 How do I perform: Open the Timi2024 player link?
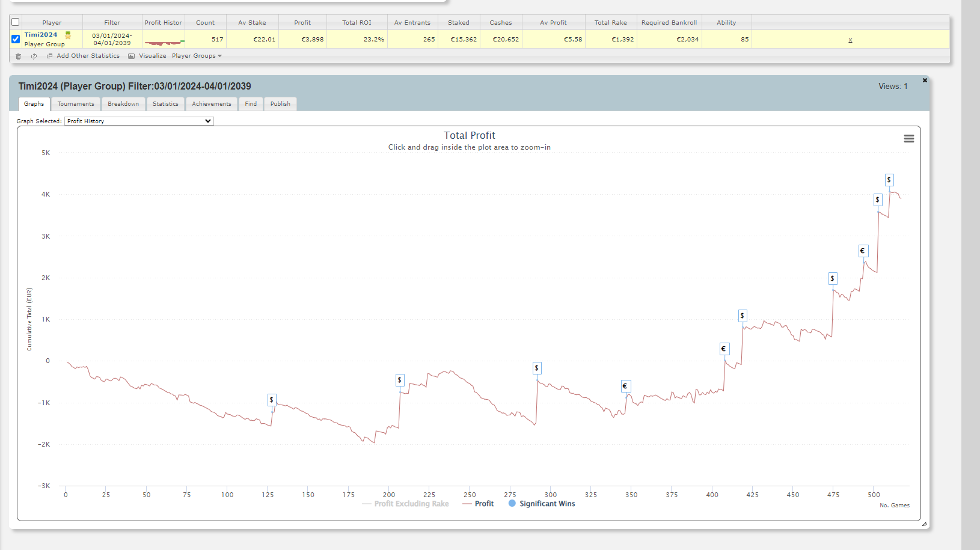[41, 35]
